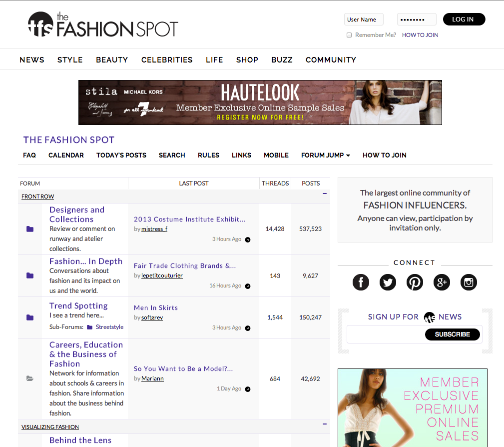Viewport: 504px width, 447px height.
Task: Click the Subscribe button
Action: pos(452,334)
